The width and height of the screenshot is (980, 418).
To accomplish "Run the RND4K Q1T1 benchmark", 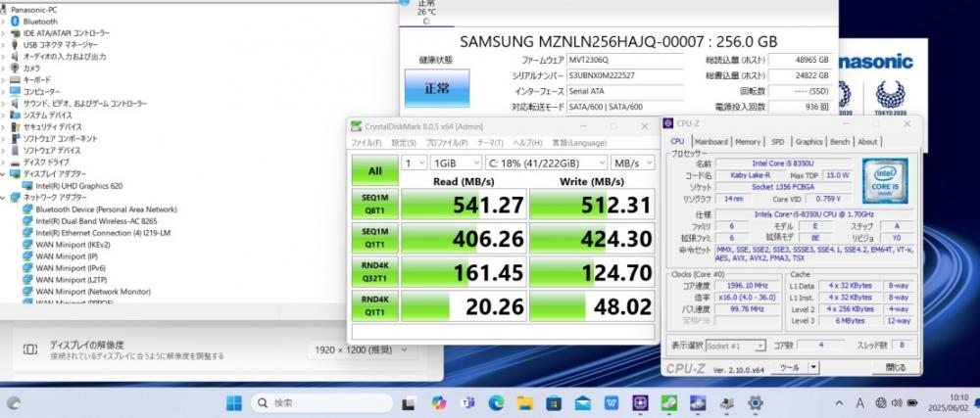I will coord(375,305).
